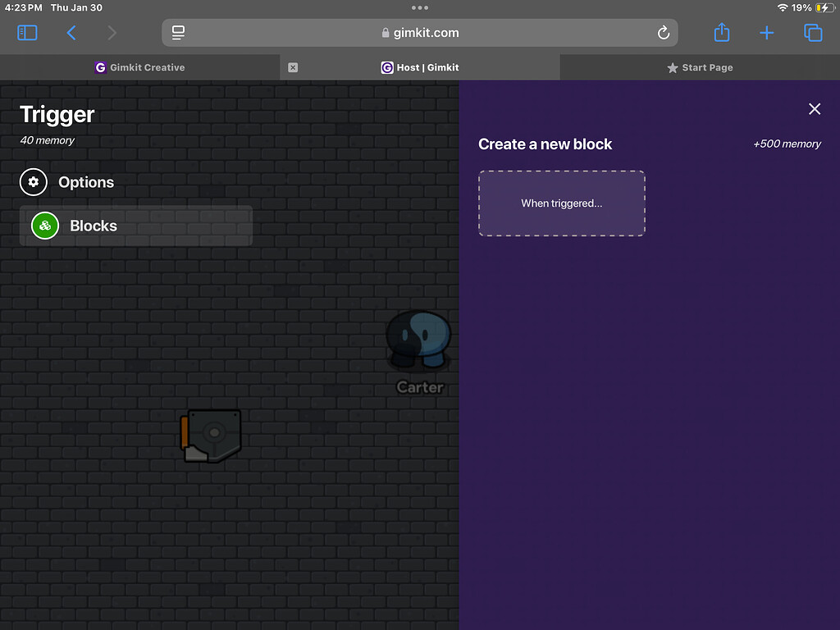This screenshot has width=840, height=630.
Task: Close the Create a new block panel
Action: [x=814, y=109]
